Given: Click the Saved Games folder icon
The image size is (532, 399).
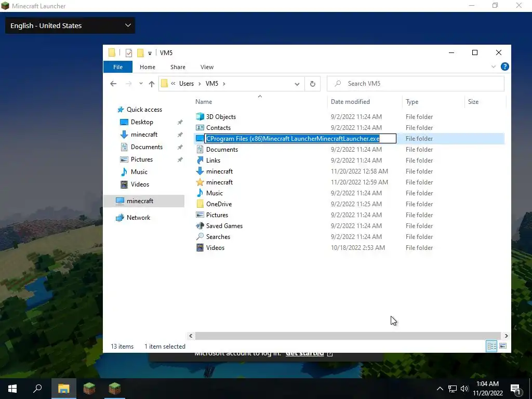Looking at the screenshot, I should click(200, 225).
